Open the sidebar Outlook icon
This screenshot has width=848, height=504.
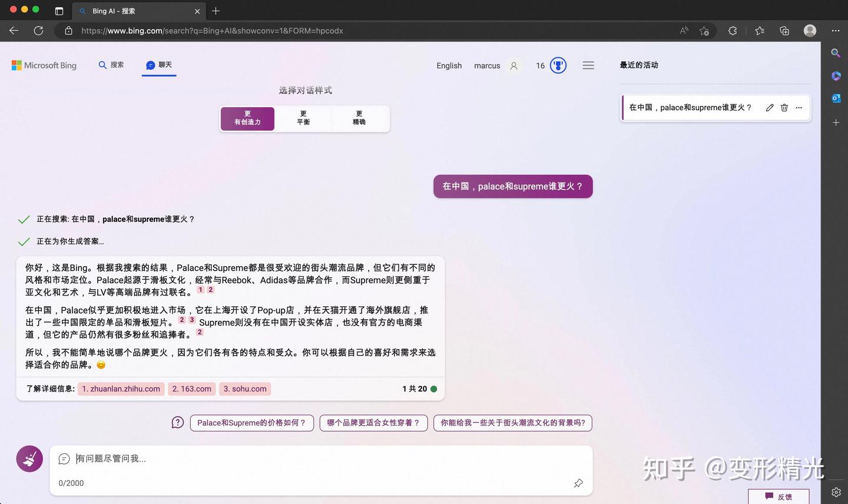836,98
